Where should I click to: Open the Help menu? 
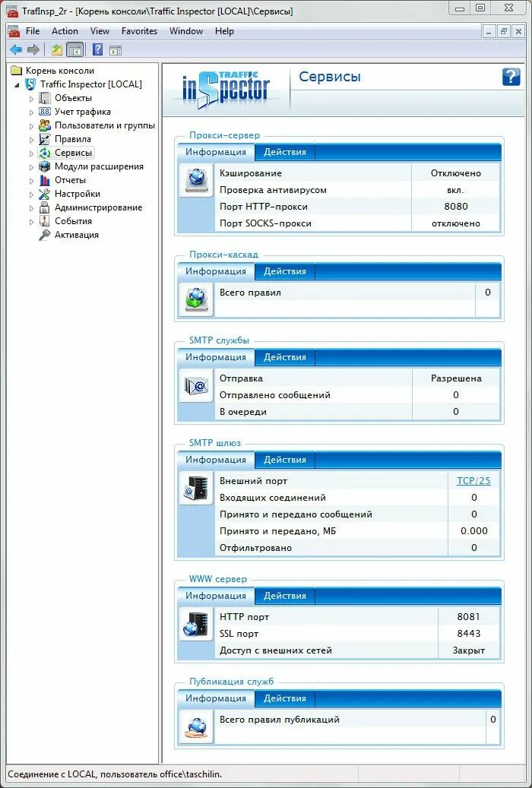tap(224, 31)
